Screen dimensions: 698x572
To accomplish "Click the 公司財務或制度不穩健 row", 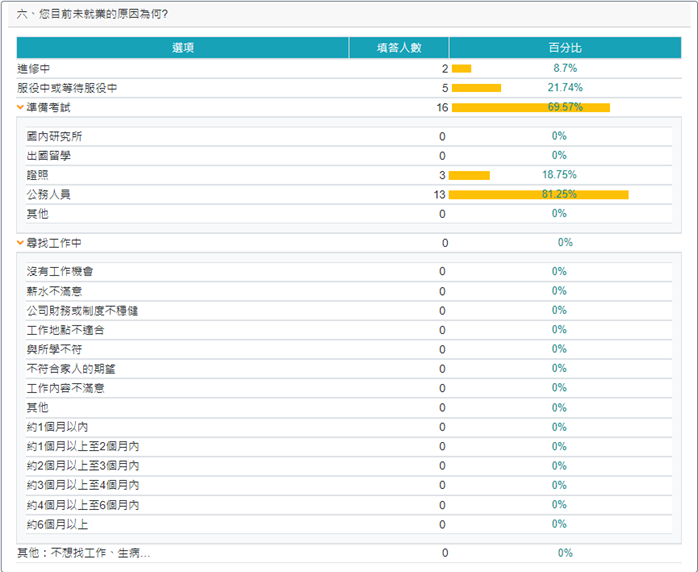I will click(83, 311).
